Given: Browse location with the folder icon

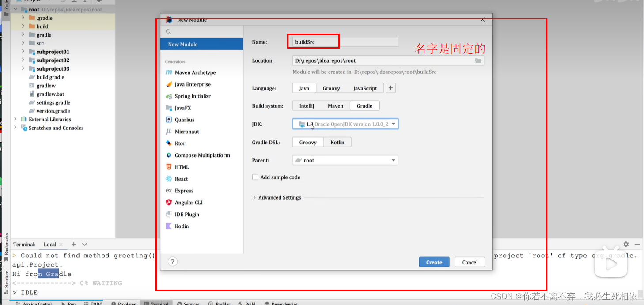Looking at the screenshot, I should coord(478,60).
